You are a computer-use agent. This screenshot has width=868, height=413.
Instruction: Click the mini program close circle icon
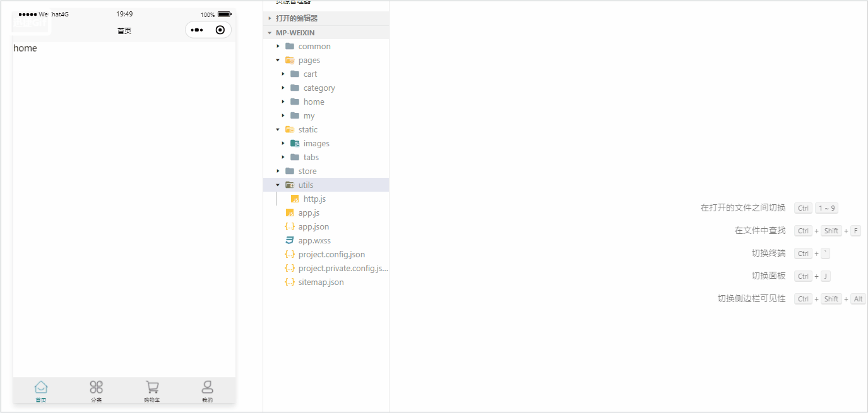tap(220, 30)
